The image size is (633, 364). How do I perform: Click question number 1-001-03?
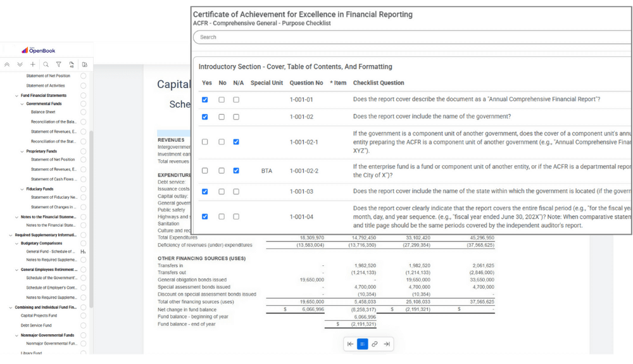point(301,192)
